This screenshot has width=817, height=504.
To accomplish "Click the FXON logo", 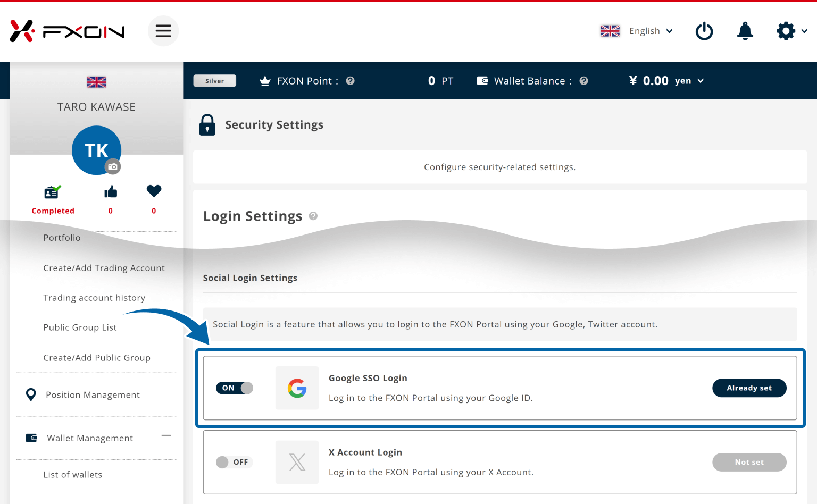I will [68, 31].
